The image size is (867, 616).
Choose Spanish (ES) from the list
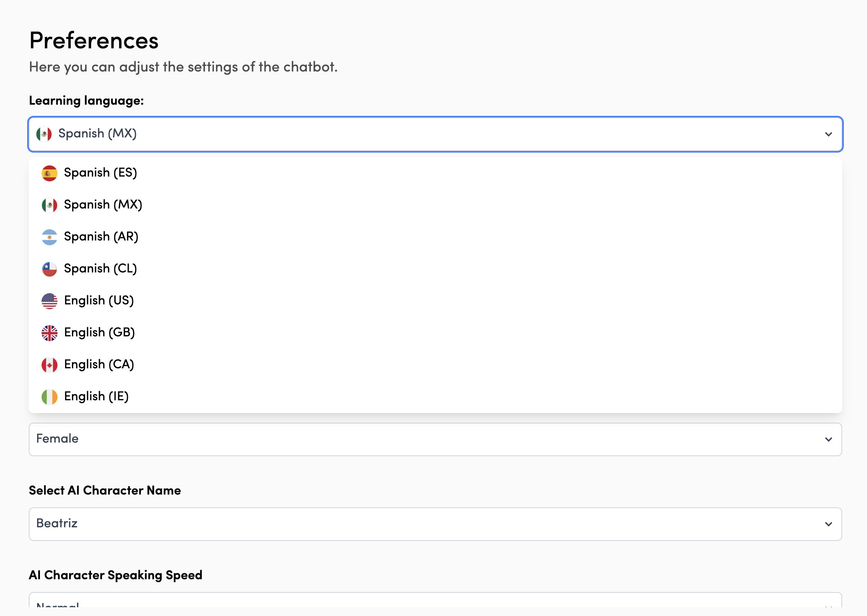tap(101, 173)
